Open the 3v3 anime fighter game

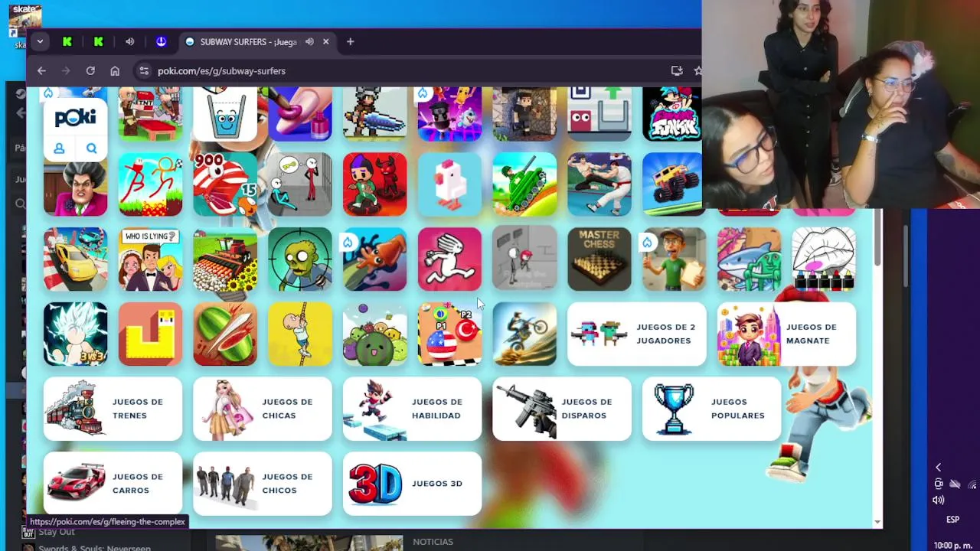tap(75, 334)
